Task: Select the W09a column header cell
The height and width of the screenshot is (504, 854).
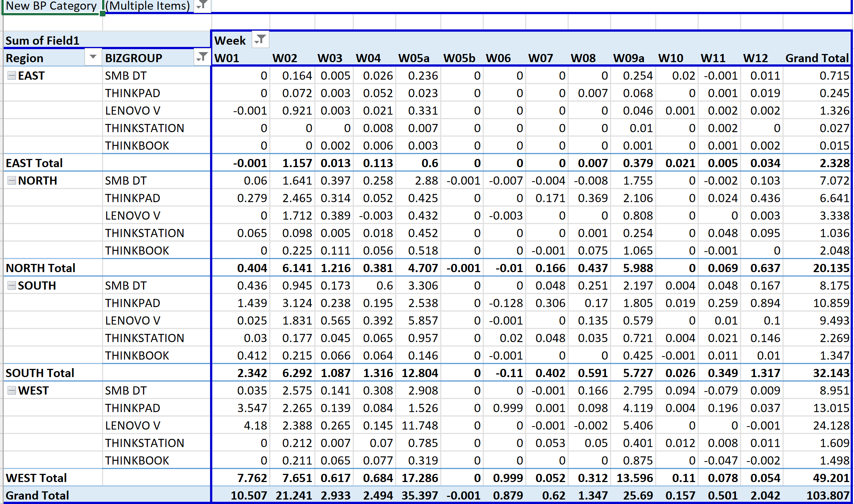Action: [628, 58]
